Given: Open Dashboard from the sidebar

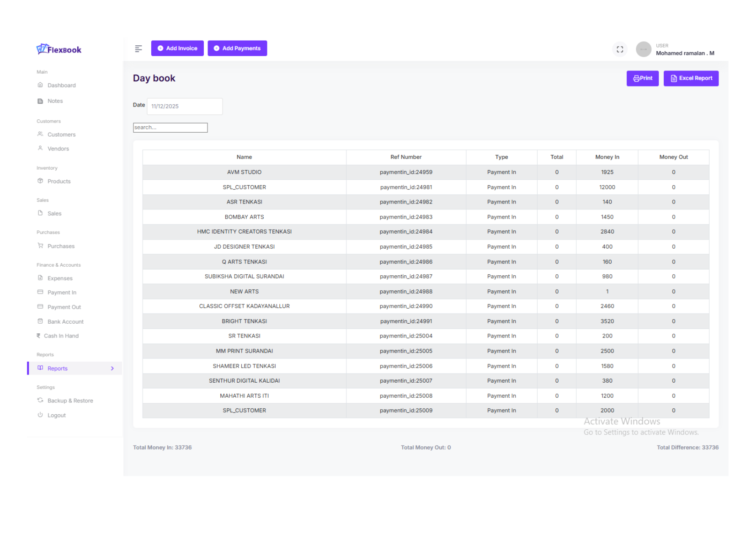Looking at the screenshot, I should click(61, 86).
